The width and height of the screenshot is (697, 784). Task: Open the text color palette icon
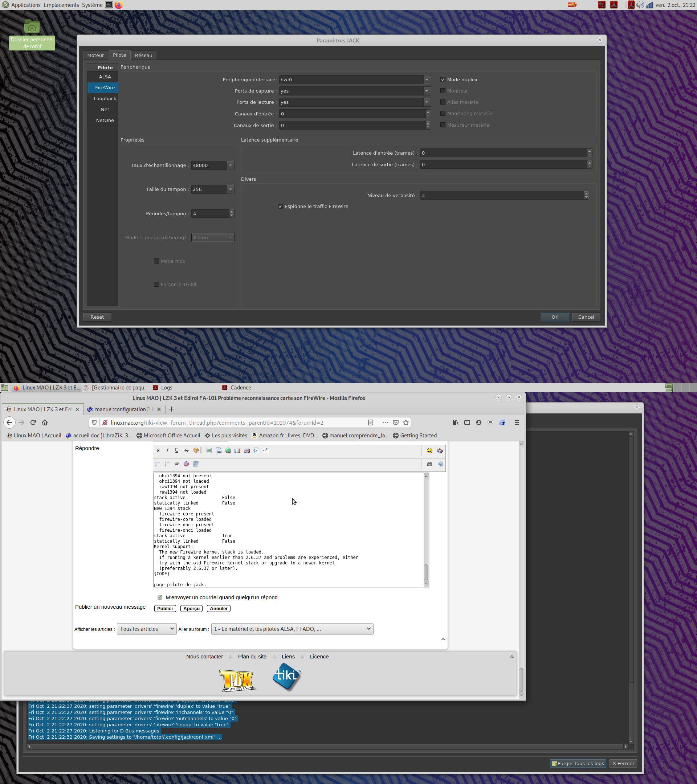(x=196, y=451)
